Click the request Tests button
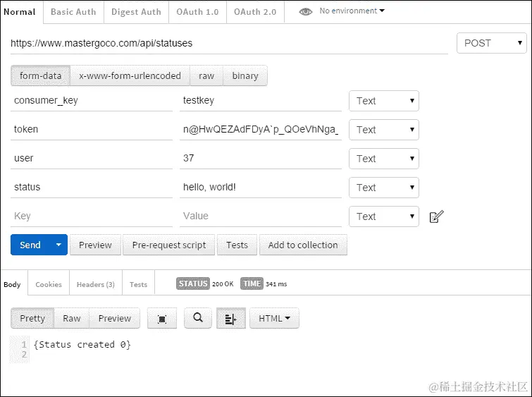 (237, 245)
